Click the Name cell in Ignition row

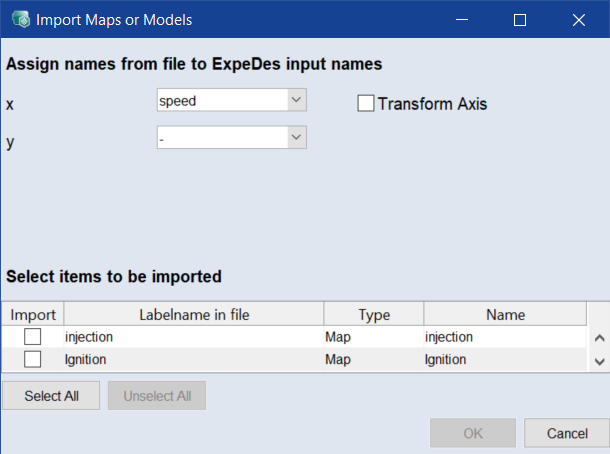[505, 359]
